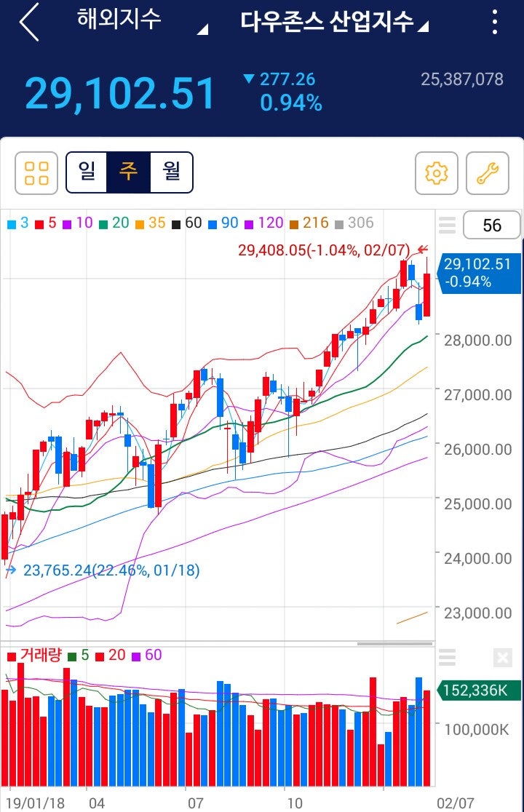Image resolution: width=524 pixels, height=812 pixels.
Task: Switch to monthly (월) chart tab
Action: pyautogui.click(x=171, y=172)
